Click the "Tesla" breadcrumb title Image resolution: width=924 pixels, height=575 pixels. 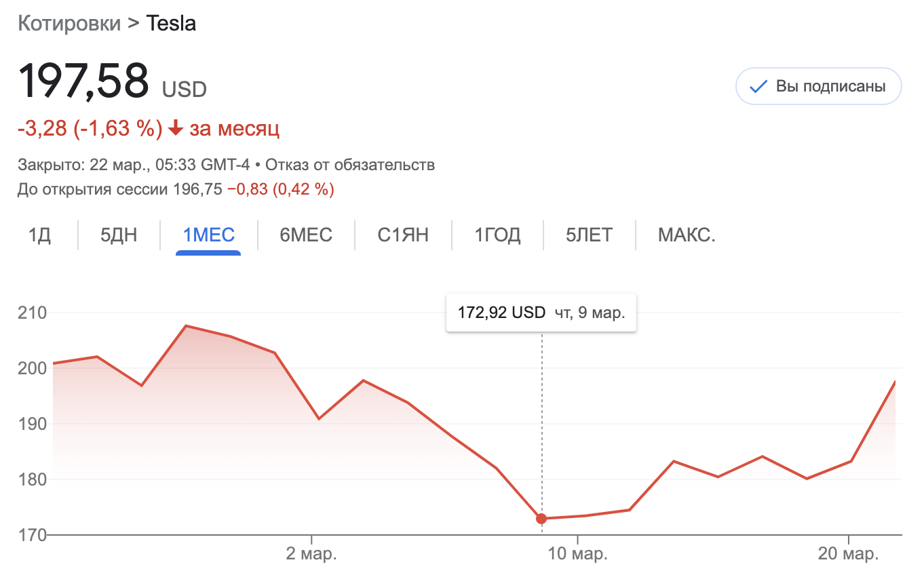pyautogui.click(x=171, y=24)
